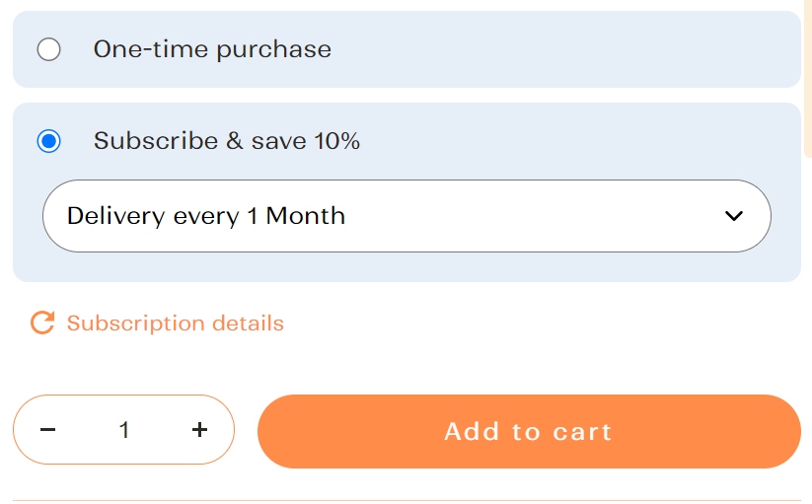Screen dimensions: 812x504
Task: Click the '10%' discount text
Action: 336,141
